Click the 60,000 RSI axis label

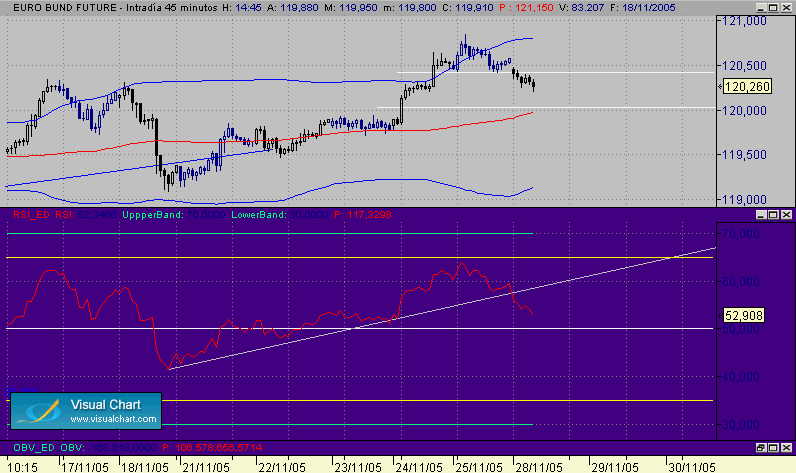741,282
